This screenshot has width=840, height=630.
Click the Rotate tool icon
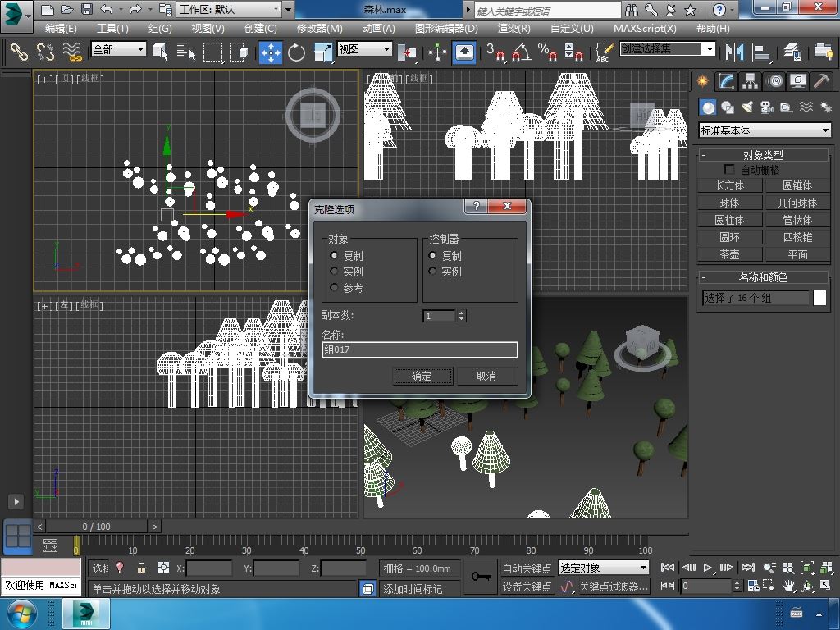[296, 52]
